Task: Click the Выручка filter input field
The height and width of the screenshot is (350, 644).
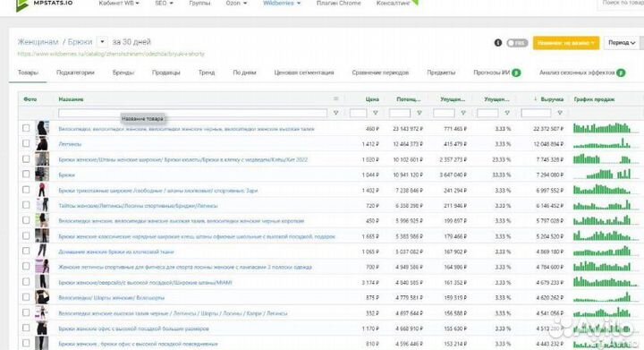Action: click(536, 113)
